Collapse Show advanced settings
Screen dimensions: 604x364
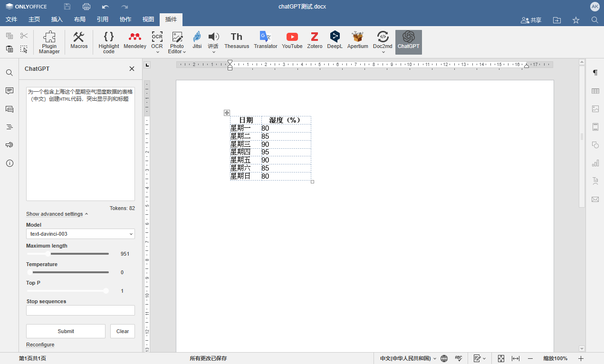57,214
